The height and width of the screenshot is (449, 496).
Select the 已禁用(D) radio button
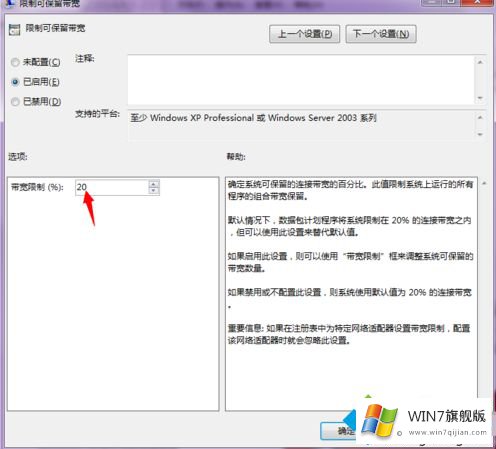pyautogui.click(x=15, y=102)
